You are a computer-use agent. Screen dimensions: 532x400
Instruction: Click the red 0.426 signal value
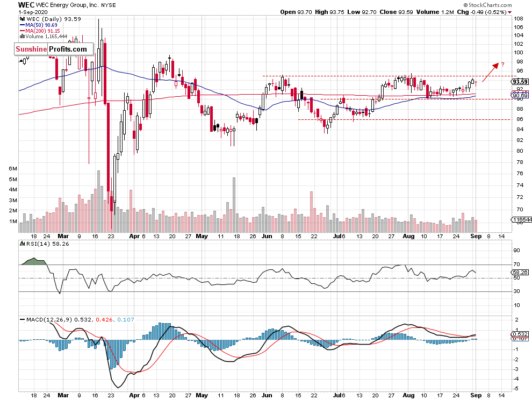click(104, 319)
